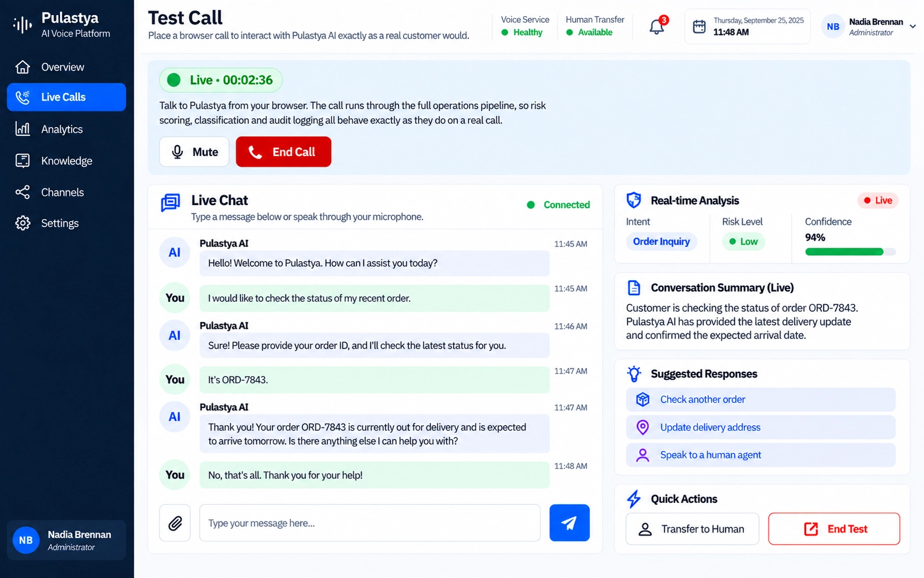Click the Order Inquiry intent badge
924x578 pixels.
point(661,242)
